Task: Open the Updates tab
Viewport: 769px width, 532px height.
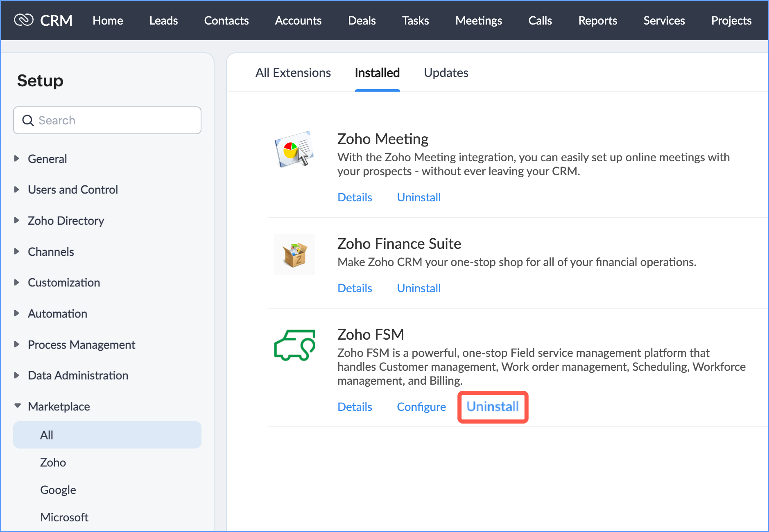Action: pyautogui.click(x=446, y=73)
